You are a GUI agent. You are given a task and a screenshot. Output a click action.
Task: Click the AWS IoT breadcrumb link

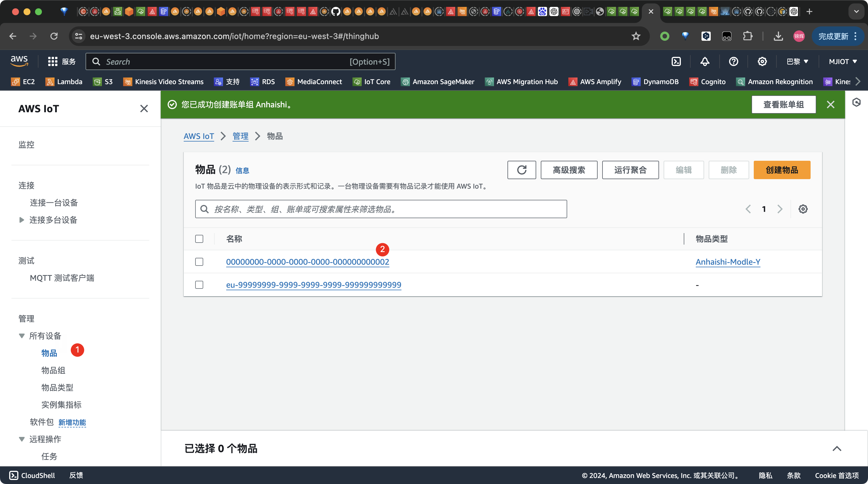(199, 136)
